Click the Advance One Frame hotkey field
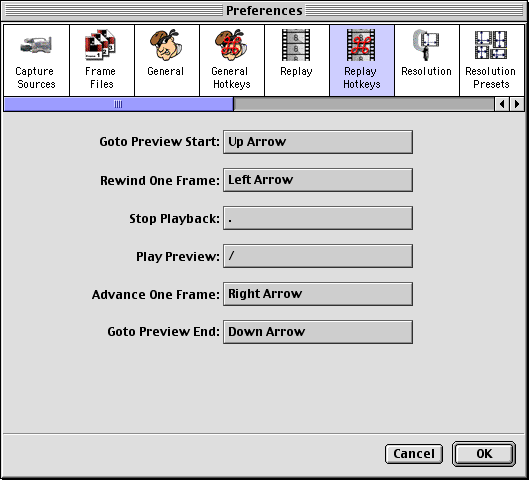This screenshot has width=529, height=480. [318, 294]
